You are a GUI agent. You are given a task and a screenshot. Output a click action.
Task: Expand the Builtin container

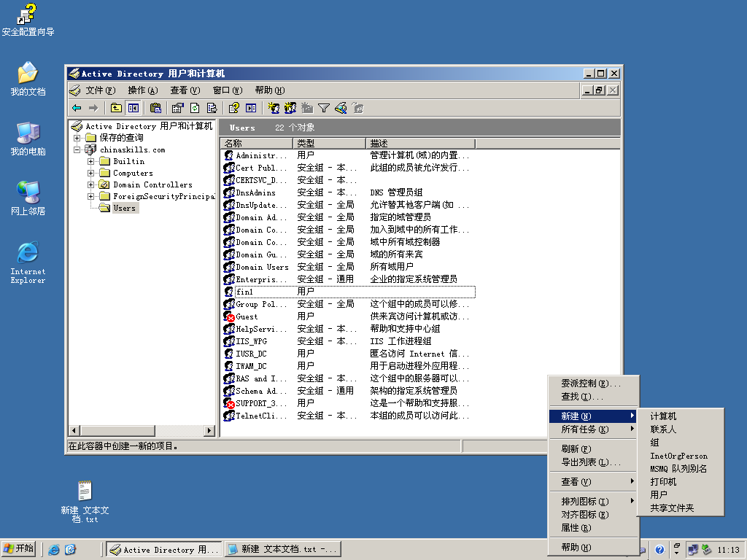pos(90,161)
